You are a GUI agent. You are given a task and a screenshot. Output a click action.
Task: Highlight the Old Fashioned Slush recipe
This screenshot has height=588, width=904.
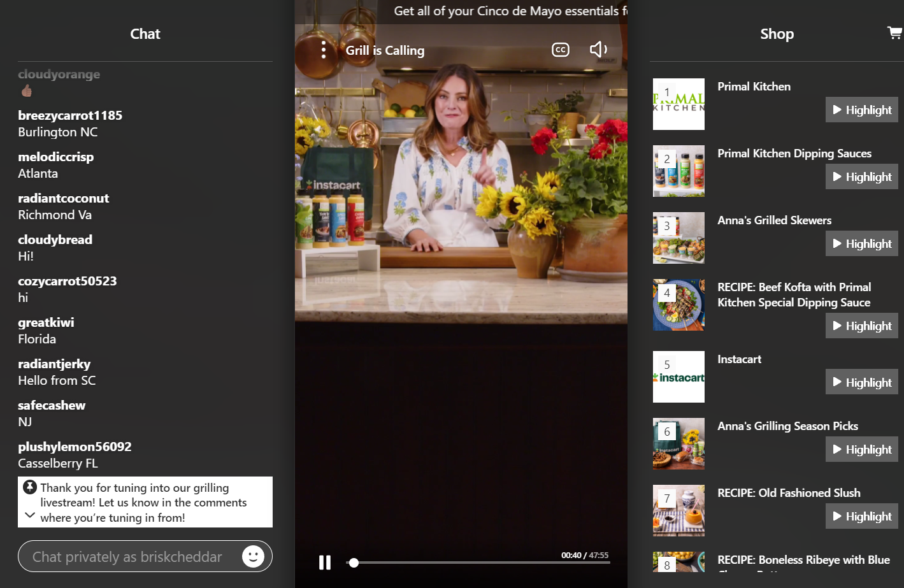point(862,516)
